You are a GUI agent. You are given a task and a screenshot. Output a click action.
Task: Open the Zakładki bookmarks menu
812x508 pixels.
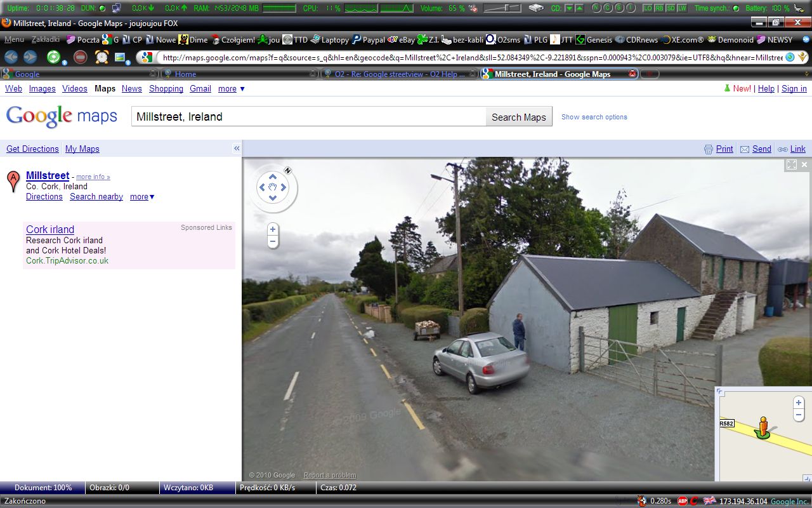tap(46, 39)
